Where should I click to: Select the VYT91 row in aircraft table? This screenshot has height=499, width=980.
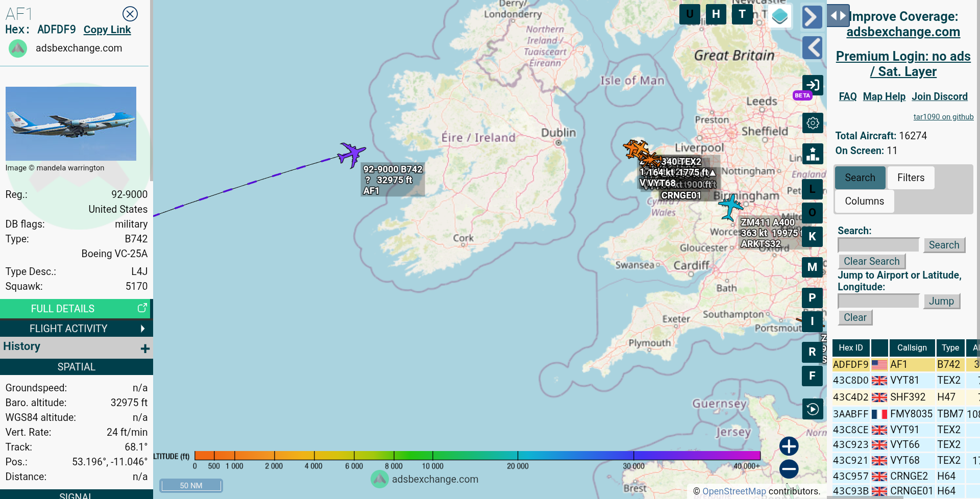905,430
